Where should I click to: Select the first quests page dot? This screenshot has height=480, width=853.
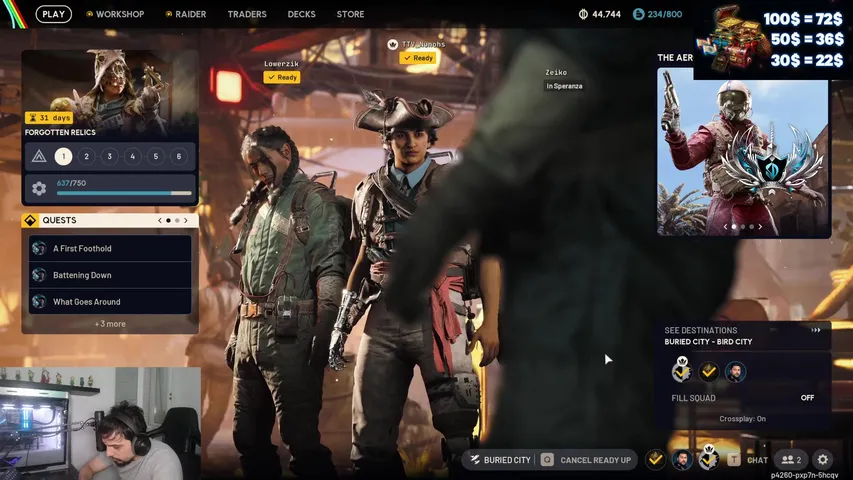(x=168, y=220)
